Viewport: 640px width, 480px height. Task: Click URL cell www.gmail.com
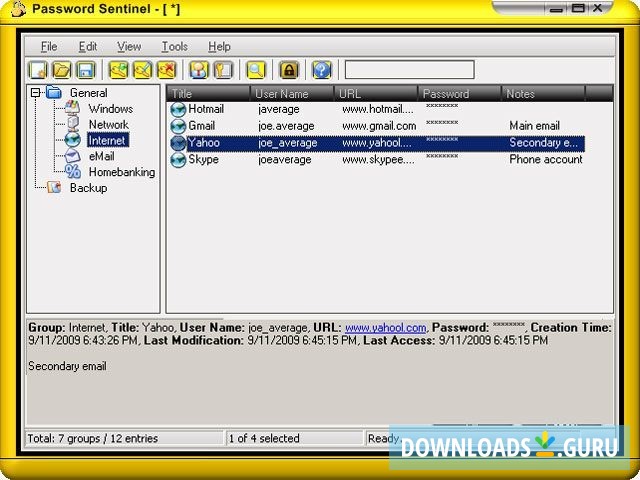coord(379,126)
